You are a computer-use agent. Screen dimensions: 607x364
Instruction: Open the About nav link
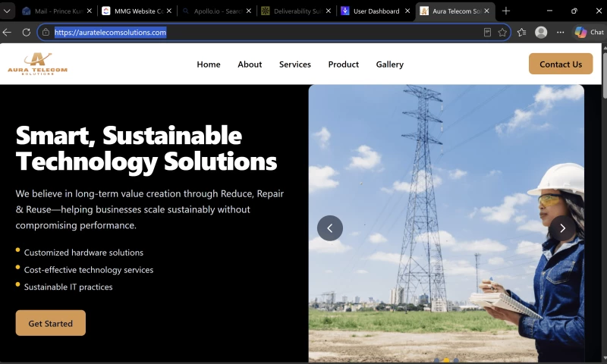pos(250,64)
